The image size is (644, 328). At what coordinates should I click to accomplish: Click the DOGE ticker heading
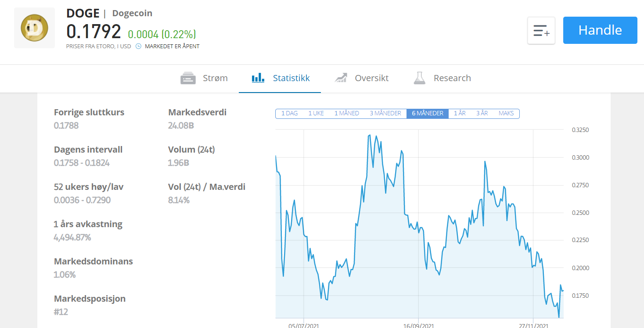click(83, 13)
